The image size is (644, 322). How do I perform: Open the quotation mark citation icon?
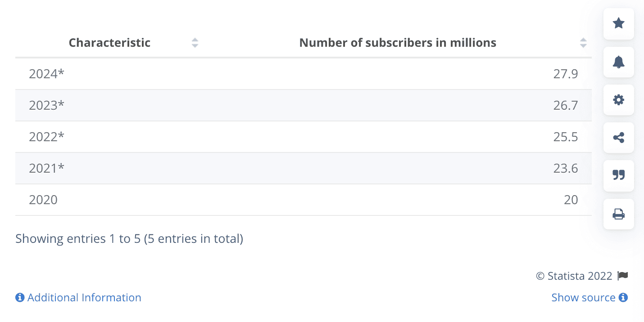619,175
